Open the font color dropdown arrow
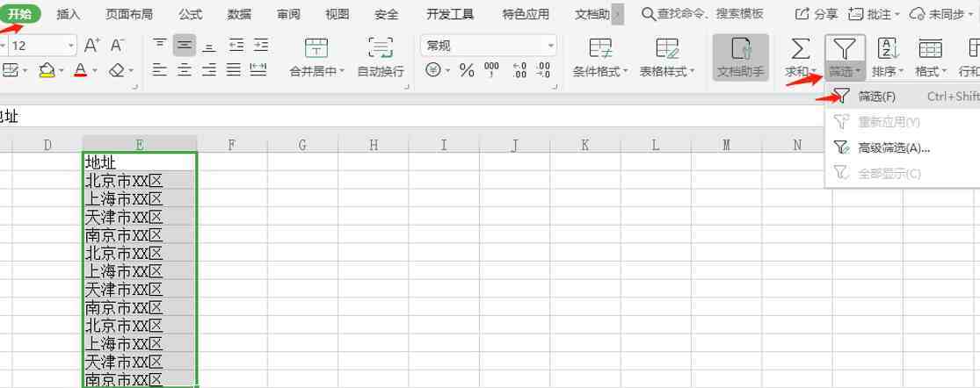Image resolution: width=980 pixels, height=388 pixels. point(95,70)
